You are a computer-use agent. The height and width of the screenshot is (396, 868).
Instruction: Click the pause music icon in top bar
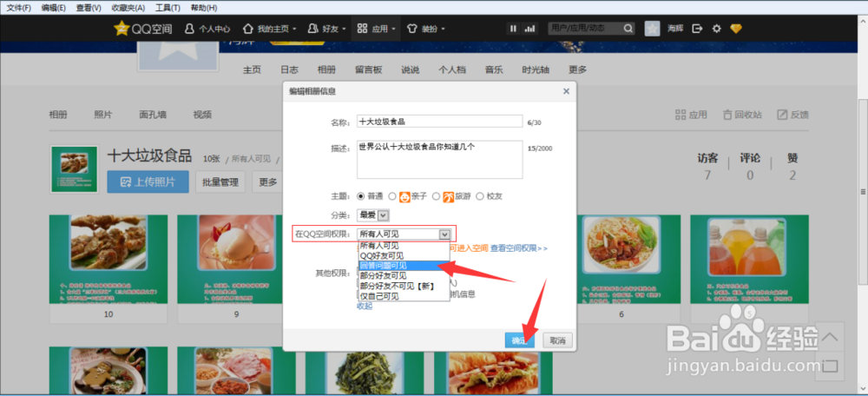(x=513, y=29)
